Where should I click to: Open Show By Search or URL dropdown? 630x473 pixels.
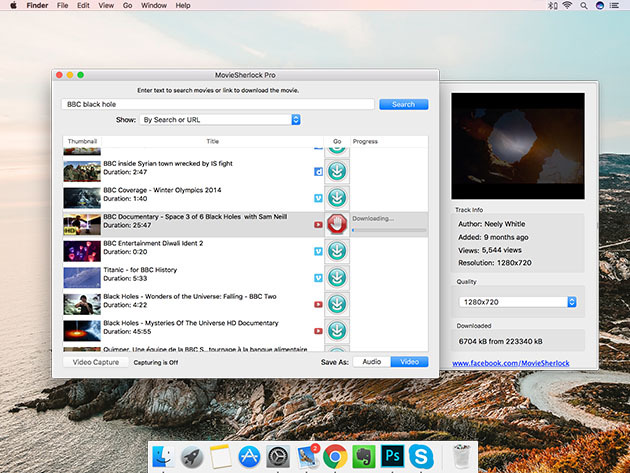(220, 120)
